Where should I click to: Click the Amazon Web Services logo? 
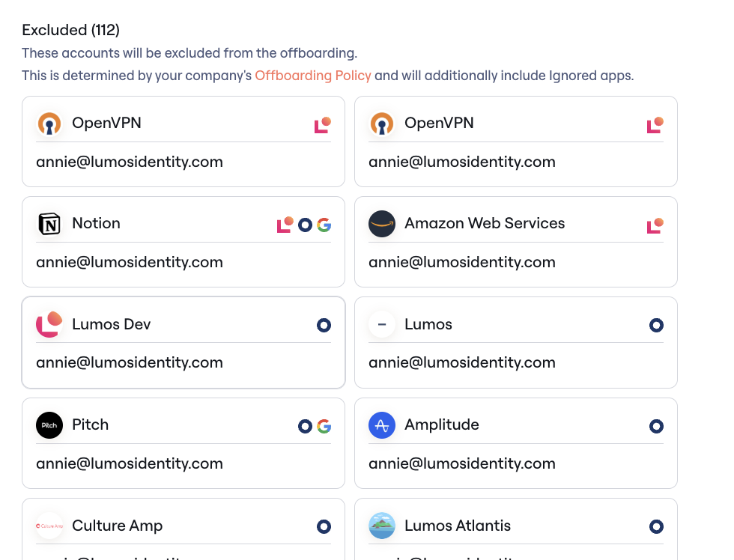pos(382,224)
